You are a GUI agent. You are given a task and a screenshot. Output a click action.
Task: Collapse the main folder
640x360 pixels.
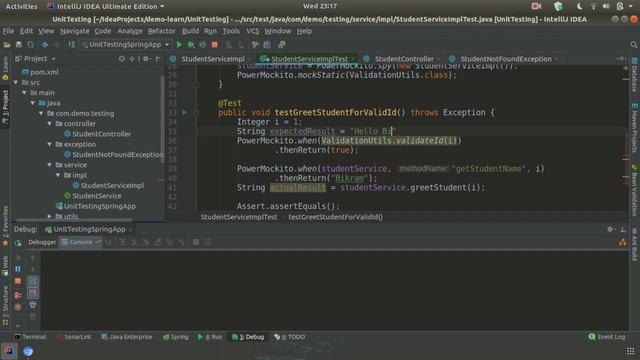point(24,93)
